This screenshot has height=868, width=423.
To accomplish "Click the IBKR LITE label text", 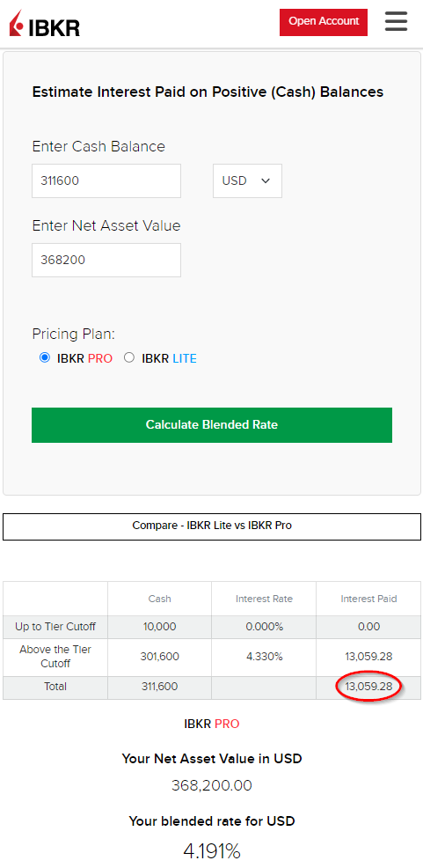I will click(x=169, y=358).
